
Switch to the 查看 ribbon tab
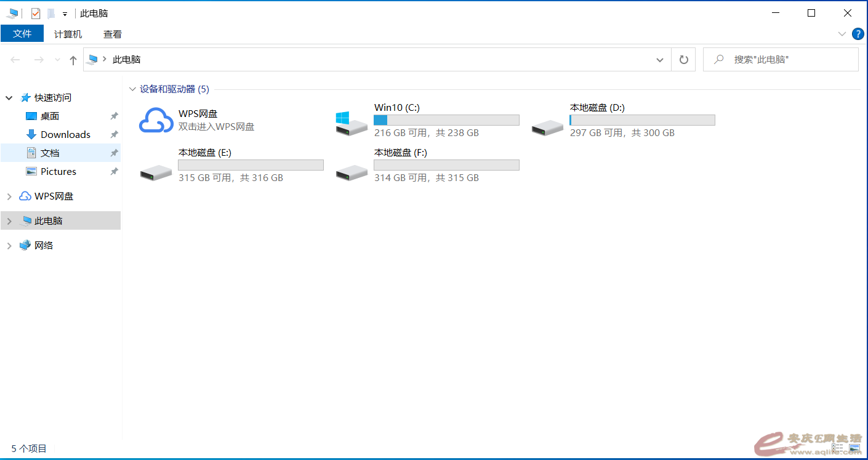click(x=113, y=34)
